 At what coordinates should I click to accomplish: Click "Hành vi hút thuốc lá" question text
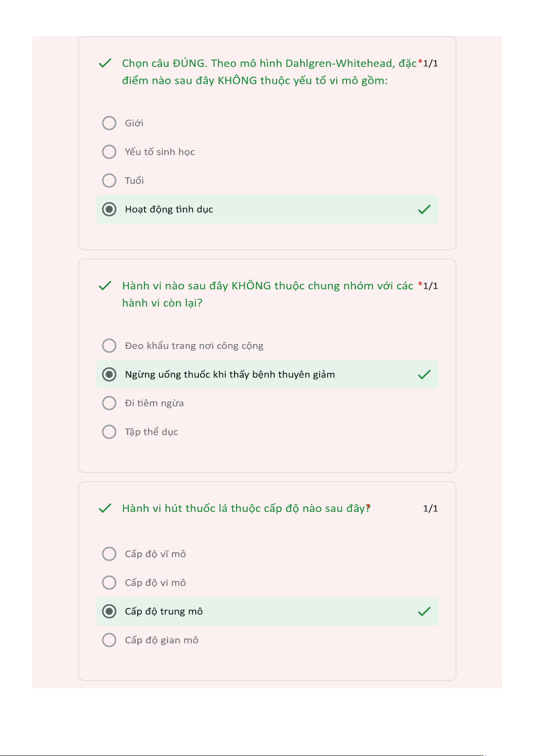coord(246,508)
